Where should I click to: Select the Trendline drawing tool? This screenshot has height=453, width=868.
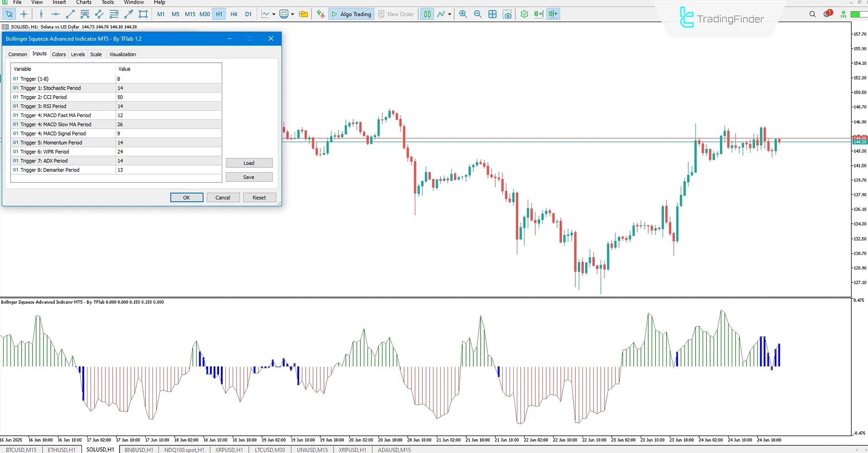[70, 14]
